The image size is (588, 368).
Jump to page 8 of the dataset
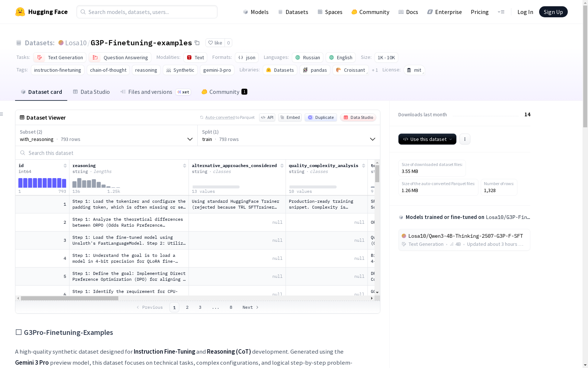coord(231,307)
